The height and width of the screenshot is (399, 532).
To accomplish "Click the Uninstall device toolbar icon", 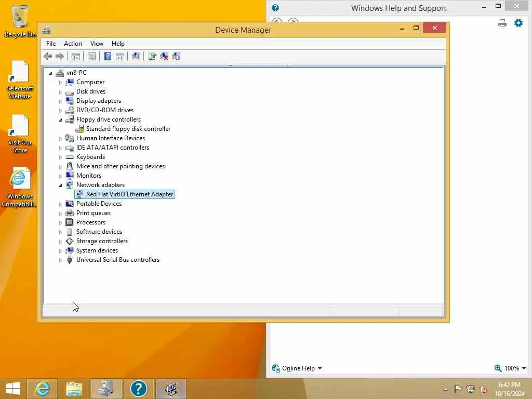I will (164, 56).
